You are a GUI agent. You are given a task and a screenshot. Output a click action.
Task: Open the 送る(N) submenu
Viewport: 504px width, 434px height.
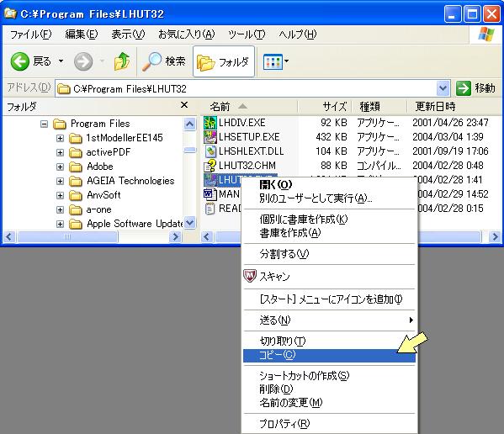coord(330,320)
